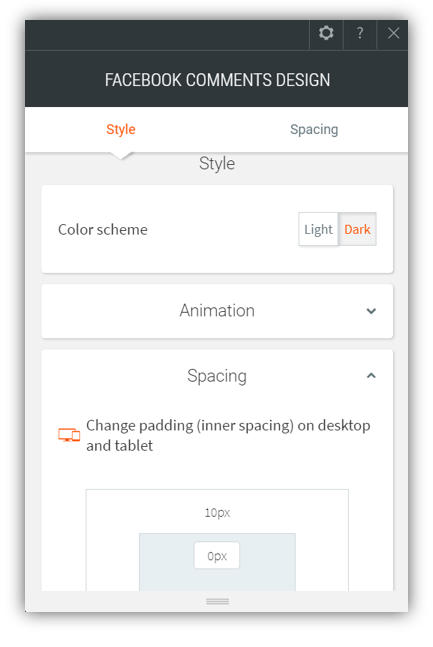
Task: Click the Facebook Comments Design title bar
Action: 217,80
